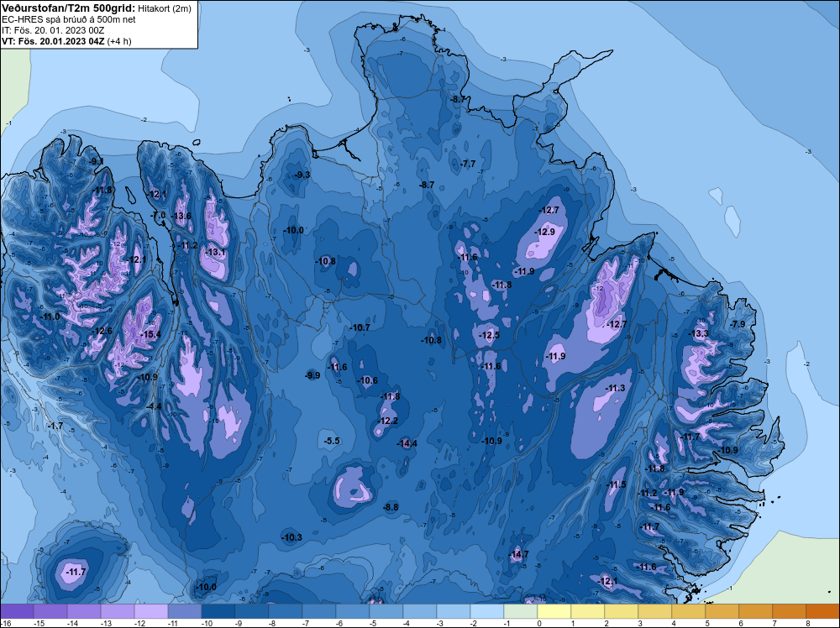Click the -8.8 temperature reading
Screen dimensions: 840x628
tap(391, 507)
